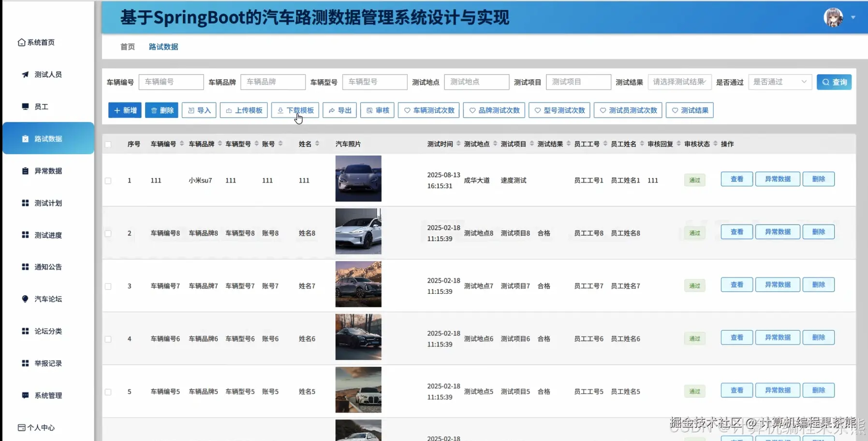Click 查看 for the 小米su7 row
868x441 pixels.
736,179
